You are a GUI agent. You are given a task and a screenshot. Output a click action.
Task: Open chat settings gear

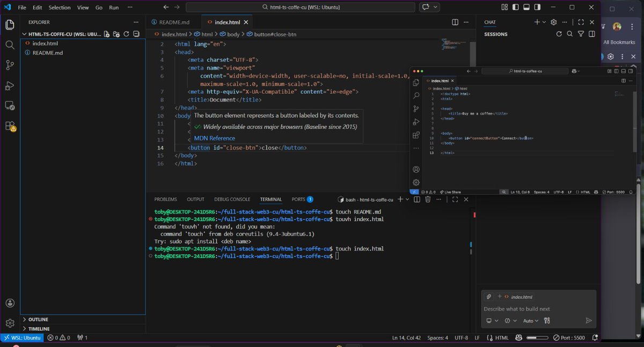(x=554, y=22)
